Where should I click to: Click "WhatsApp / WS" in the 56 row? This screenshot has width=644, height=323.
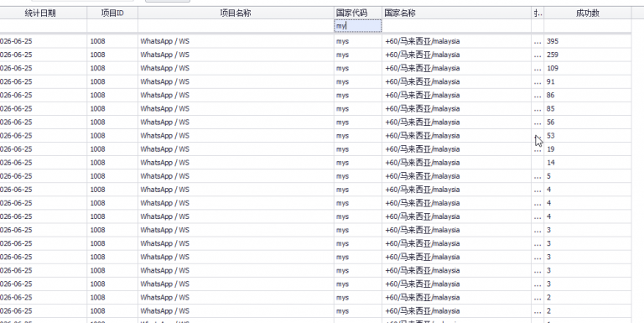click(164, 122)
